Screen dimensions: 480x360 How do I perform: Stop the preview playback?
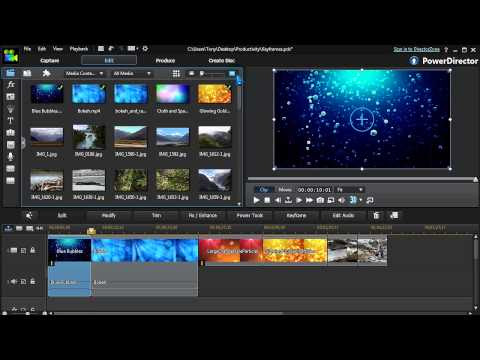click(x=267, y=200)
